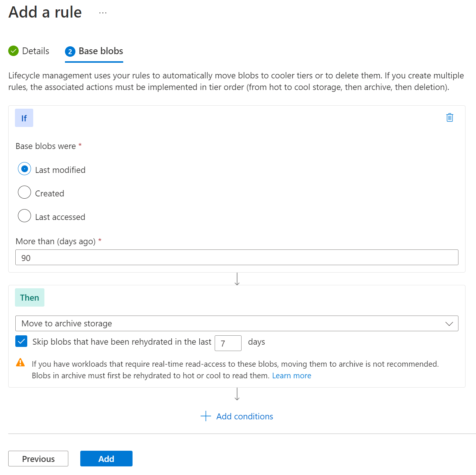This screenshot has height=475, width=476.
Task: Click the green checkmark icon beside Details
Action: [13, 51]
